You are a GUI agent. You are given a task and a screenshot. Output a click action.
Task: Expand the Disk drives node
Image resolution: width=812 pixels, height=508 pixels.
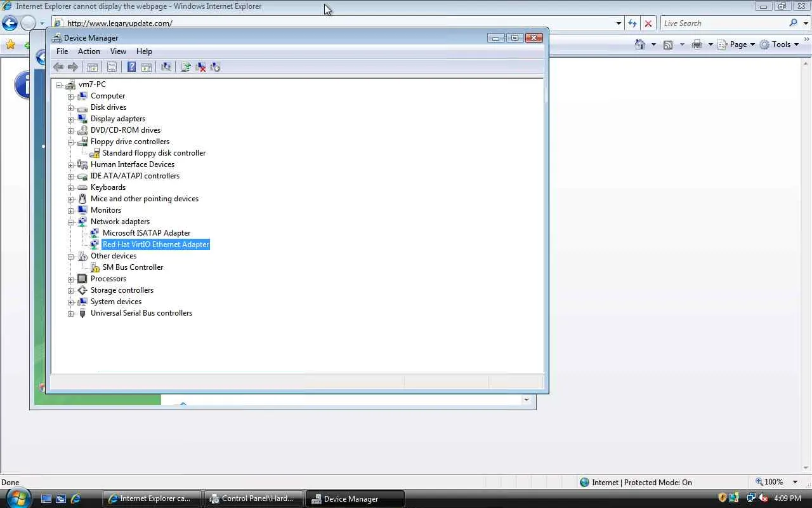(71, 107)
